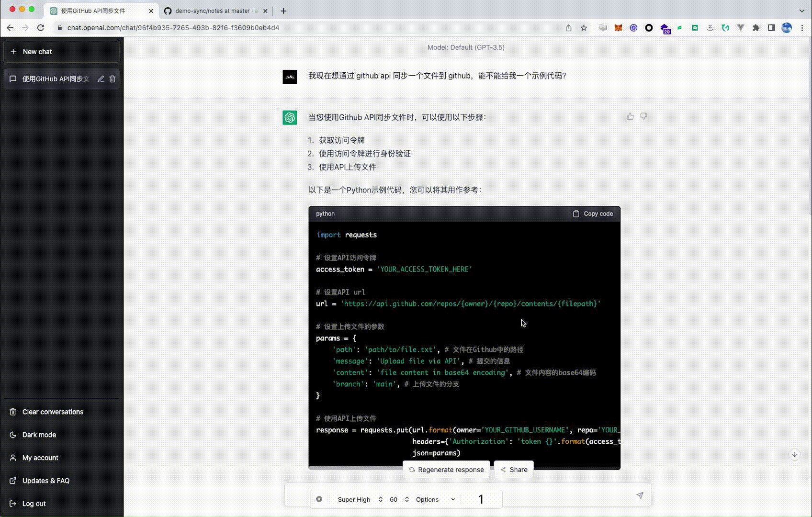Click Log out
The image size is (812, 517).
(x=62, y=504)
